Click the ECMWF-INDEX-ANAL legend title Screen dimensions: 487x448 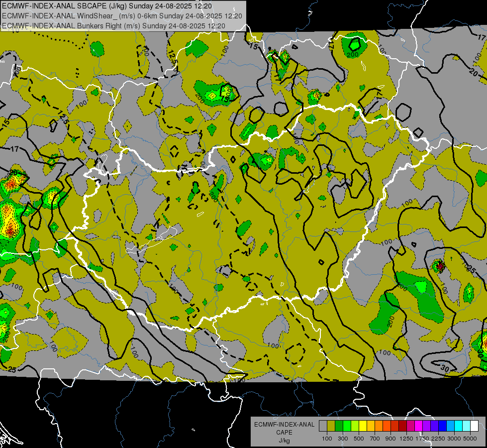pyautogui.click(x=285, y=425)
